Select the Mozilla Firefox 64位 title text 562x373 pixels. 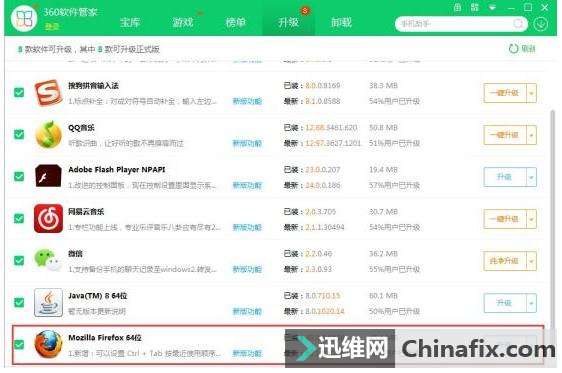click(105, 338)
